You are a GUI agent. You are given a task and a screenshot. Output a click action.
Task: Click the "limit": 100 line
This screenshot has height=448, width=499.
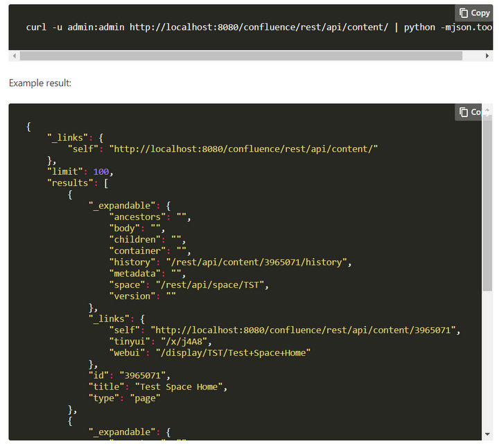click(x=80, y=171)
